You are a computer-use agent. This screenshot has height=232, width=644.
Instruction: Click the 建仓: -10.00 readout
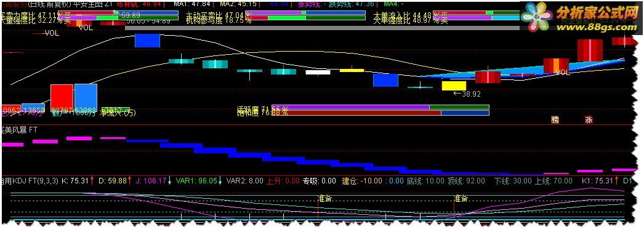[x=362, y=180]
